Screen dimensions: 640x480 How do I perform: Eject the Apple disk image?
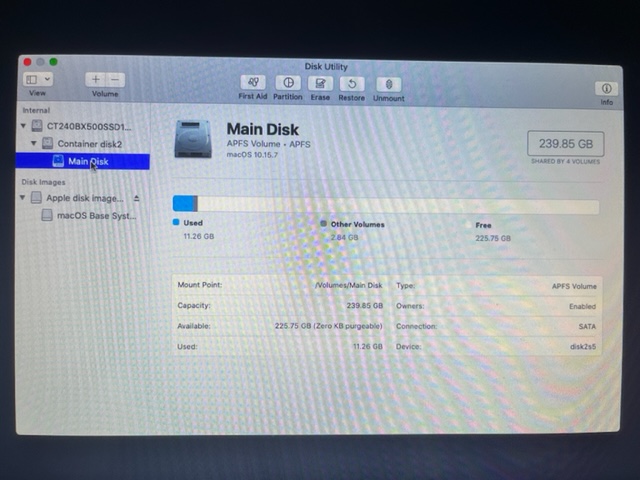(137, 198)
